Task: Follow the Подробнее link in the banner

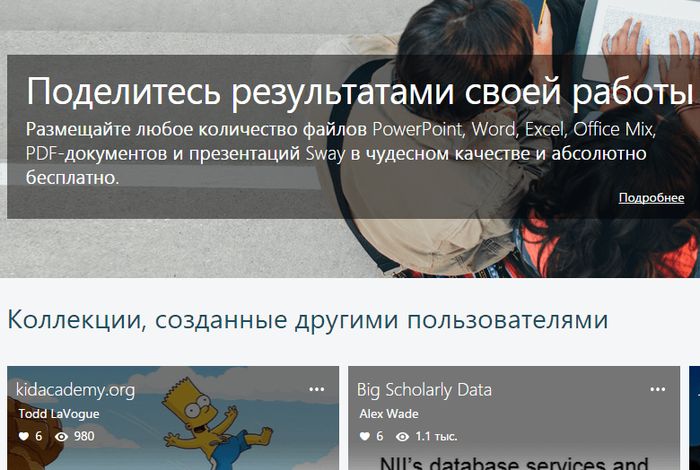Action: coord(651,198)
